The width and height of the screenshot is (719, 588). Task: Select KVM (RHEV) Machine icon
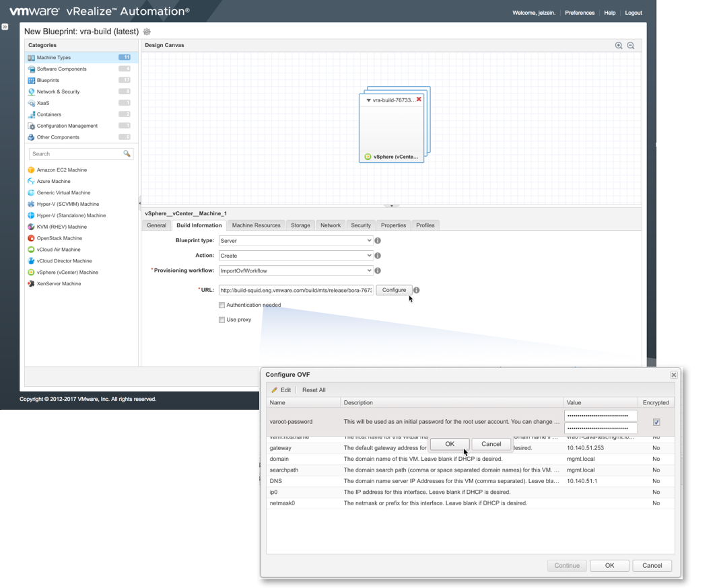31,227
